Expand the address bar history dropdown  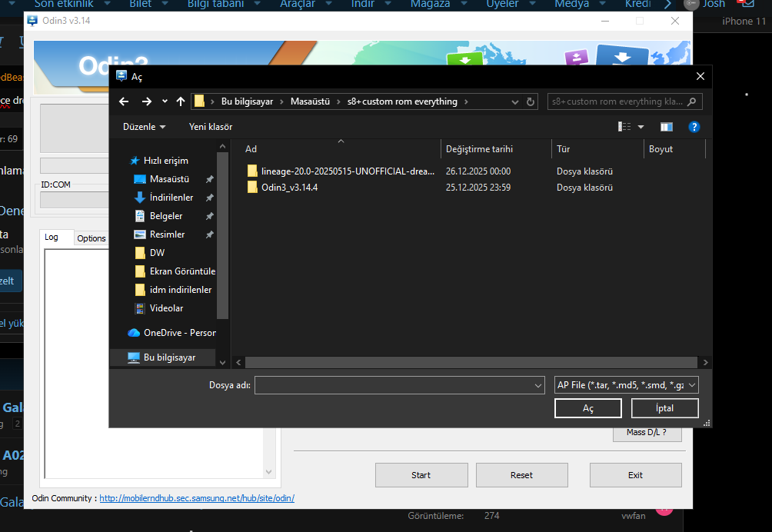point(515,102)
